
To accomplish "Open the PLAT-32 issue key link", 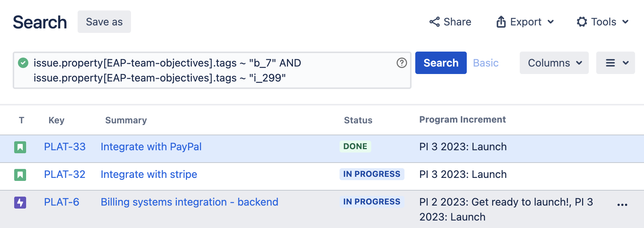I will 65,175.
